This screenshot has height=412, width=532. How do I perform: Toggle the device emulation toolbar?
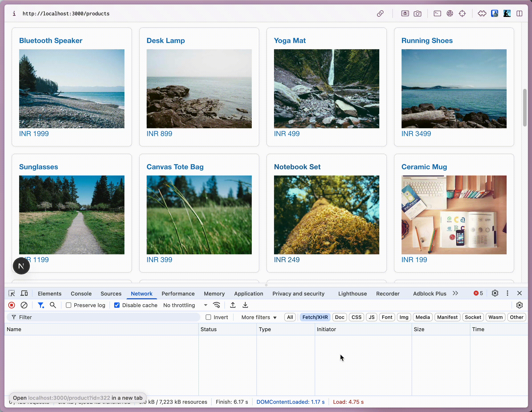[x=24, y=293]
